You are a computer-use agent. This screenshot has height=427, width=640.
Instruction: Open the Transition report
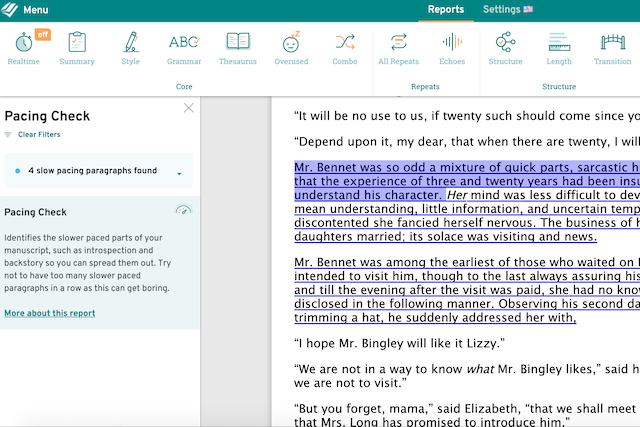click(613, 49)
